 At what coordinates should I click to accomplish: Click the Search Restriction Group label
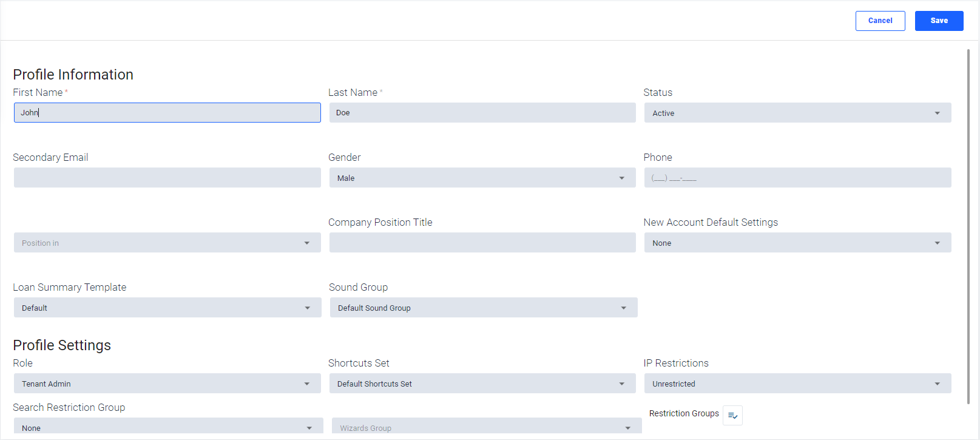(69, 407)
